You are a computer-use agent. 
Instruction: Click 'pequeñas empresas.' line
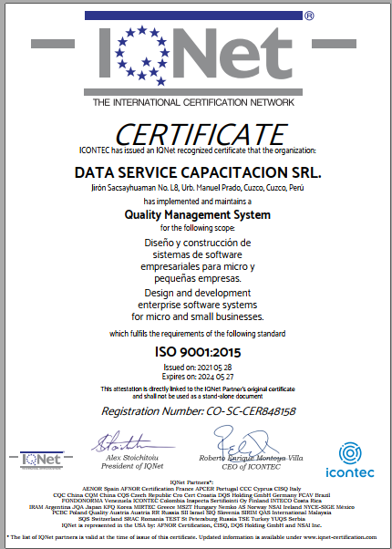(x=198, y=279)
